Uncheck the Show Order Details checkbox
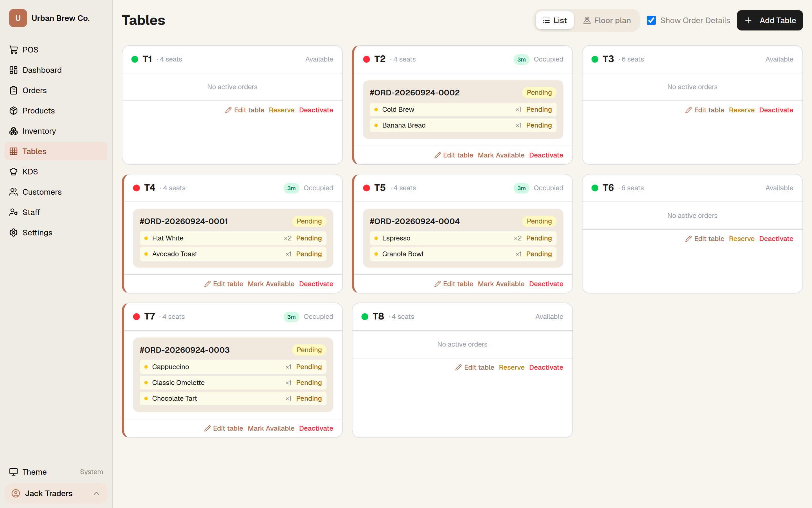812x508 pixels. tap(651, 21)
